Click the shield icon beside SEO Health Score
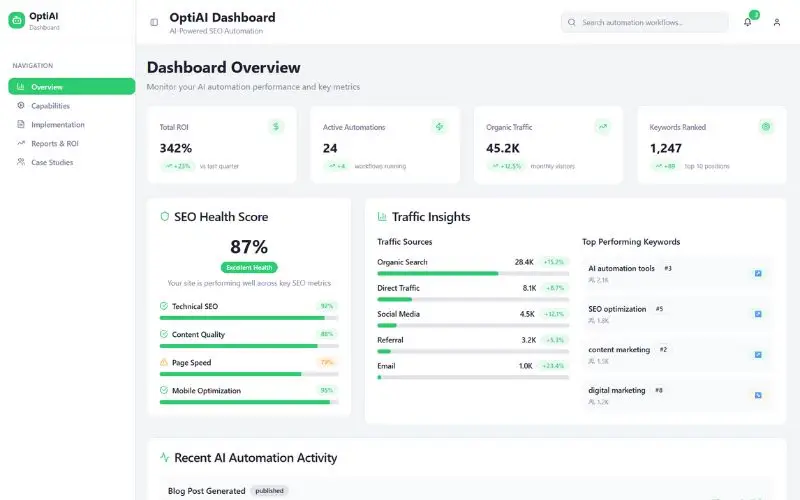 164,217
